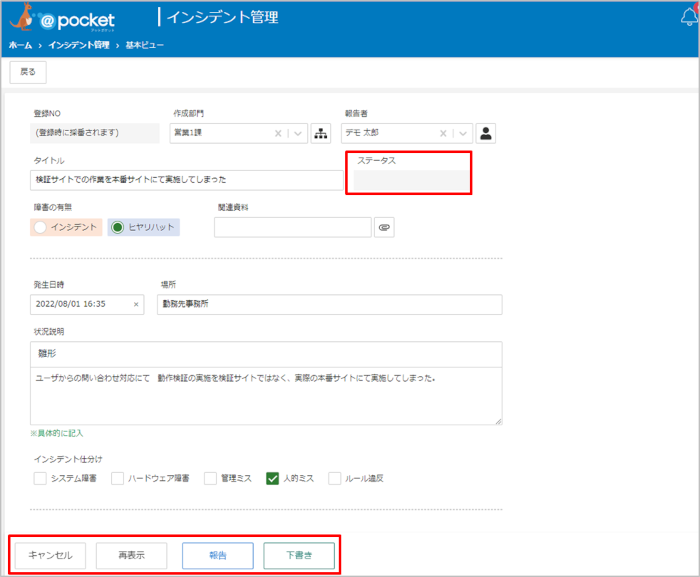Click the ※具体的に記入 note text
Viewport: 700px width, 577px height.
tap(57, 433)
